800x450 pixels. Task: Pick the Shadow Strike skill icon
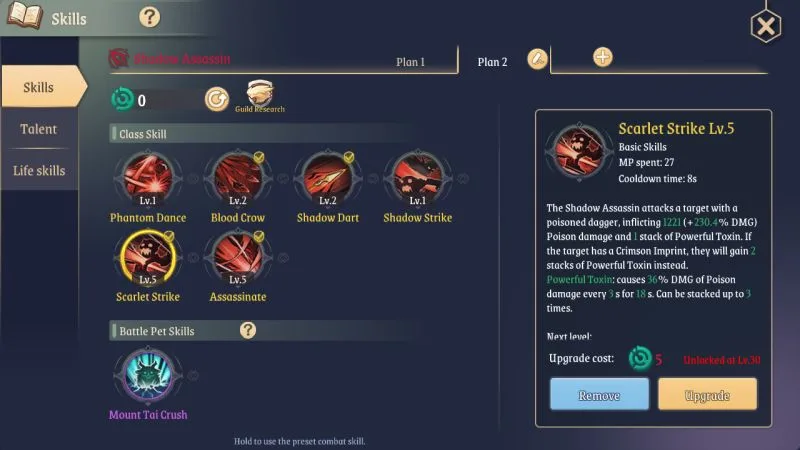pyautogui.click(x=417, y=179)
